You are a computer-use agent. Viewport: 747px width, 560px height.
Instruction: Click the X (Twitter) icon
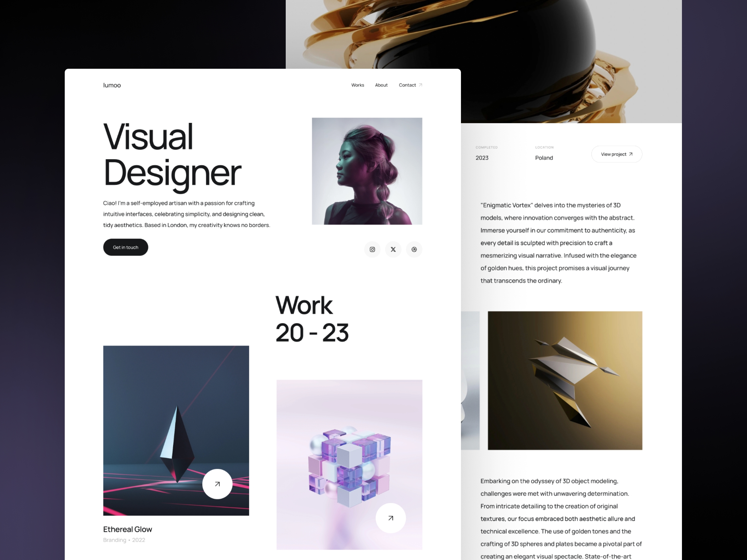tap(393, 250)
